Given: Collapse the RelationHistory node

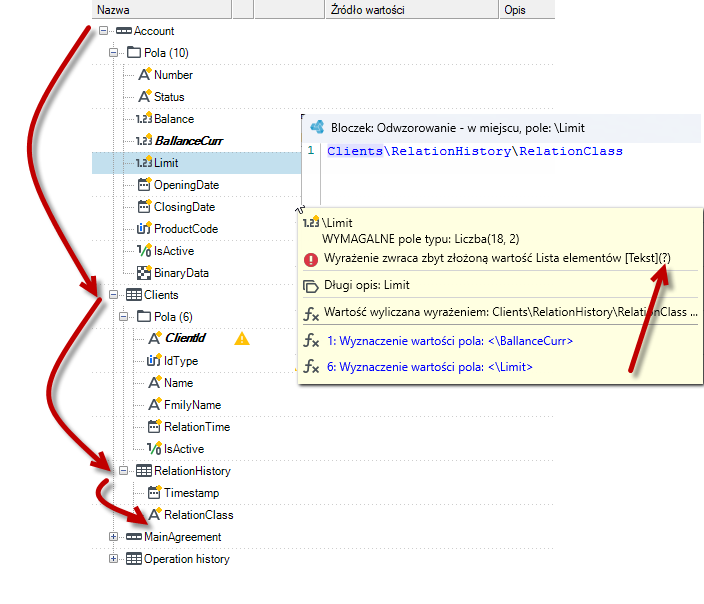Looking at the screenshot, I should [123, 471].
